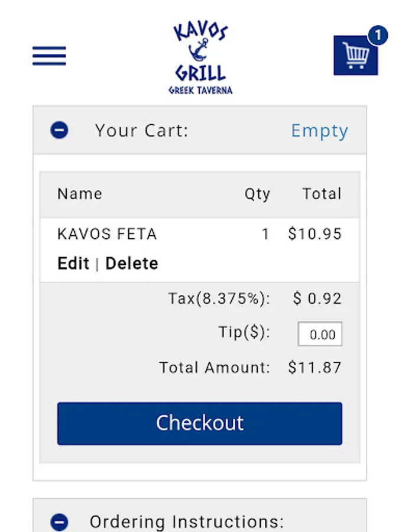Click the 'Ordering Instructions:' header text
The width and height of the screenshot is (399, 532).
tap(187, 521)
